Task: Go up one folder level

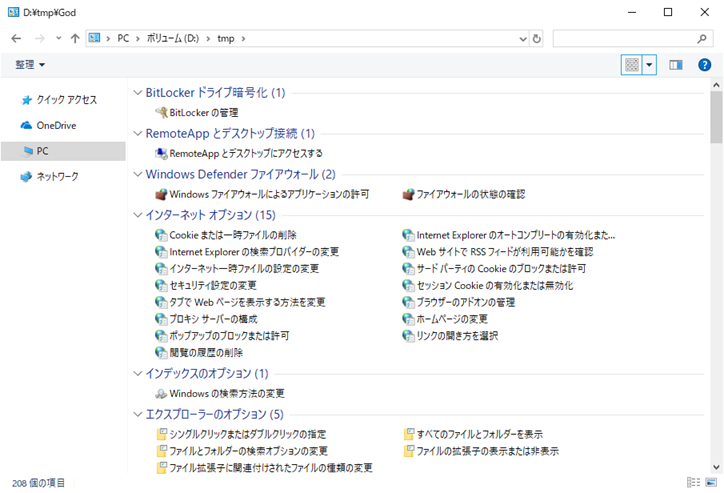Action: click(75, 39)
